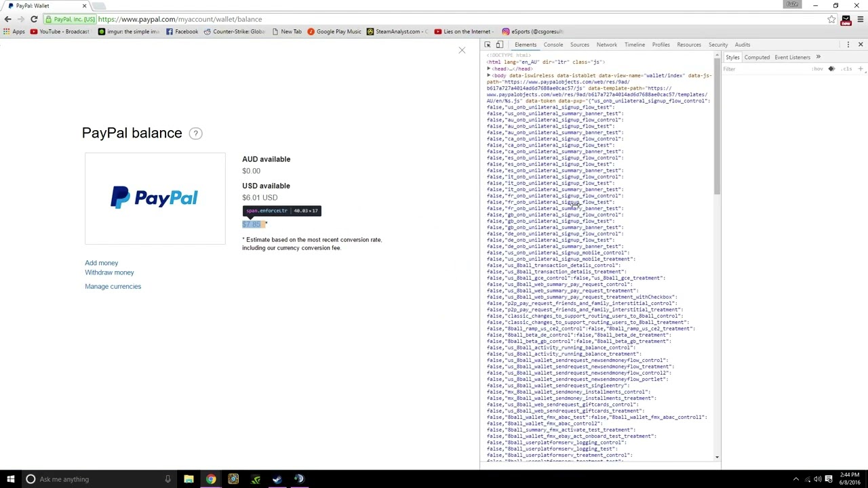The image size is (868, 488).
Task: Click the $0.00 AUD balance amount
Action: [x=251, y=171]
